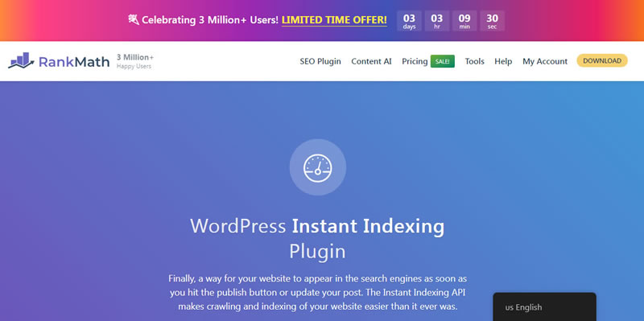Open the LIMITED TIME OFFER link
The image size is (644, 321).
pyautogui.click(x=334, y=19)
